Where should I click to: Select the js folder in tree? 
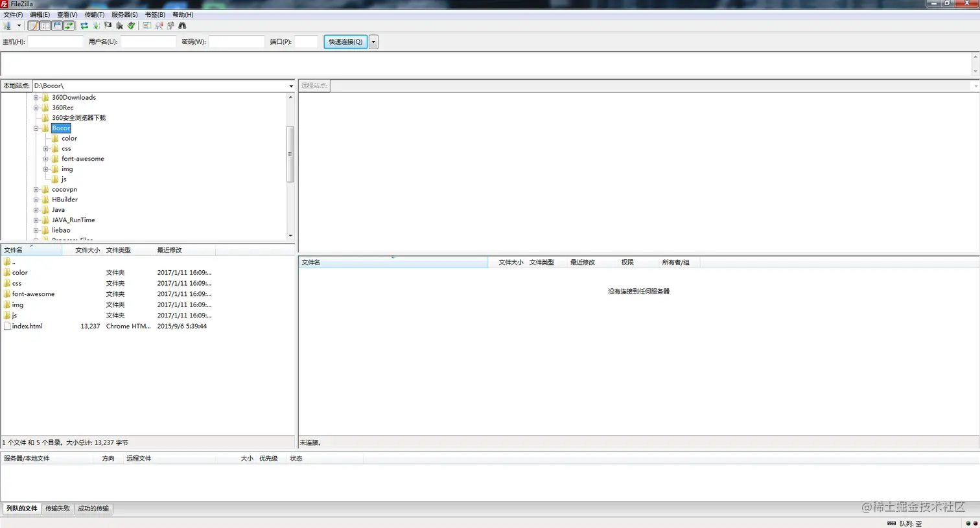[64, 179]
